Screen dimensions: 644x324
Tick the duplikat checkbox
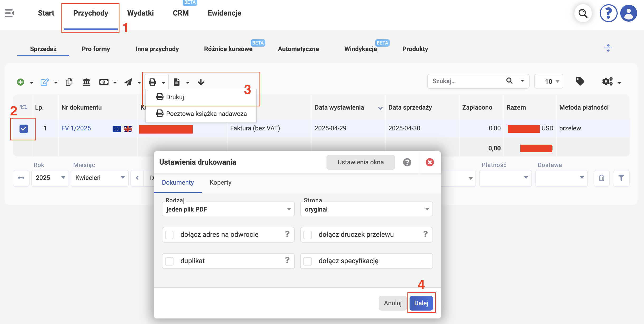[x=169, y=261]
